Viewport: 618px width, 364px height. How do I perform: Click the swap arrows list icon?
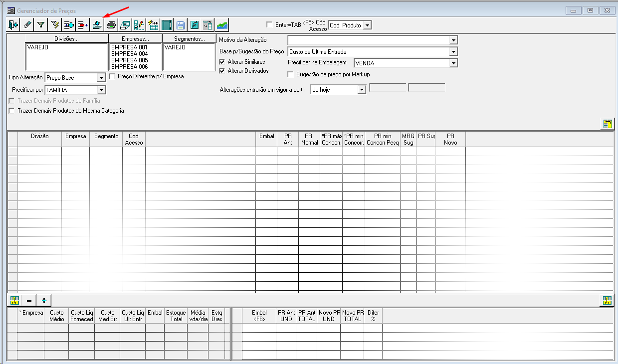(x=208, y=24)
